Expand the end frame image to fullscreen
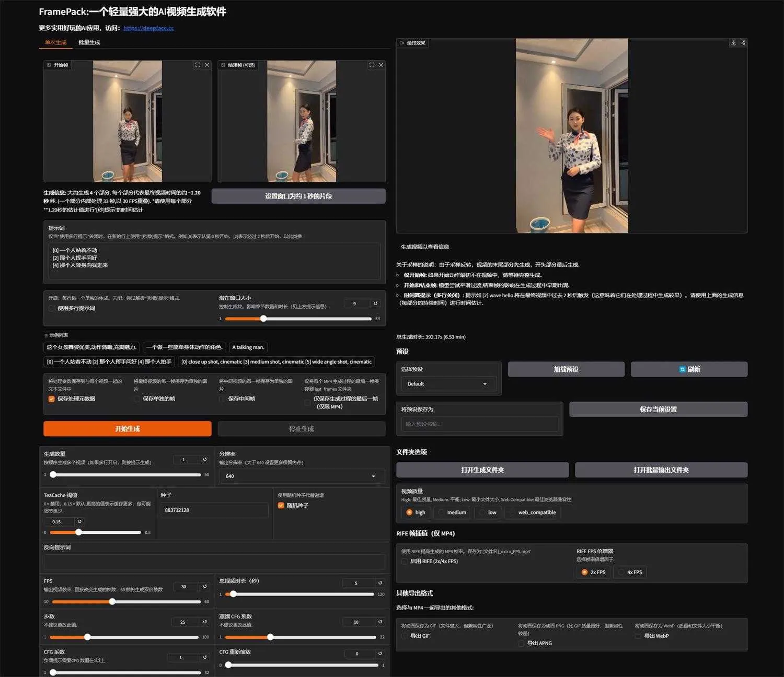Screen dimensions: 784x677 (x=372, y=65)
